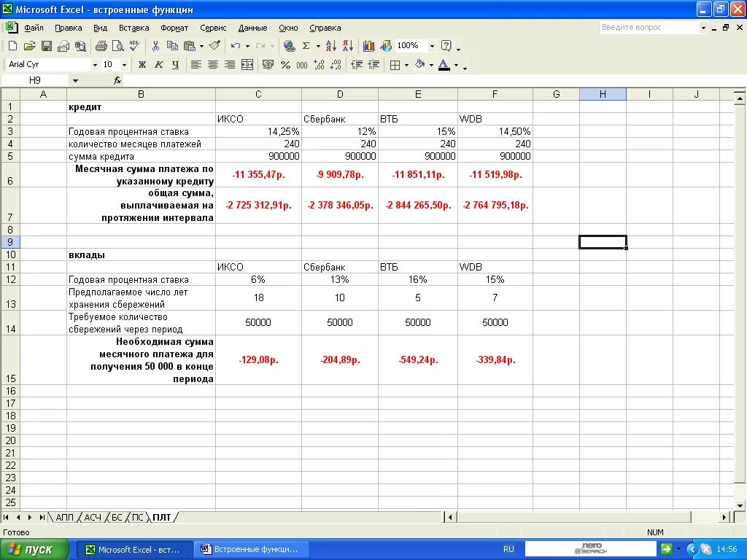Open the Name Box dropdown arrow
747x560 pixels.
coord(75,80)
